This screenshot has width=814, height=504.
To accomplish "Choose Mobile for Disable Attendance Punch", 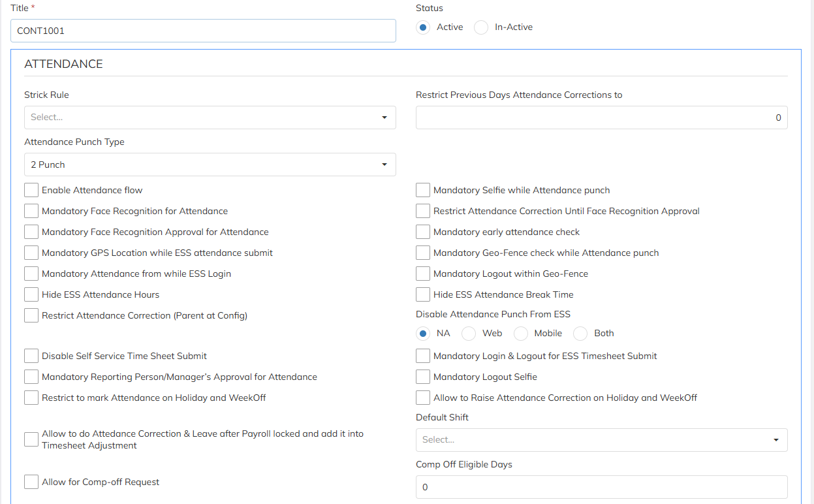I will coord(521,334).
